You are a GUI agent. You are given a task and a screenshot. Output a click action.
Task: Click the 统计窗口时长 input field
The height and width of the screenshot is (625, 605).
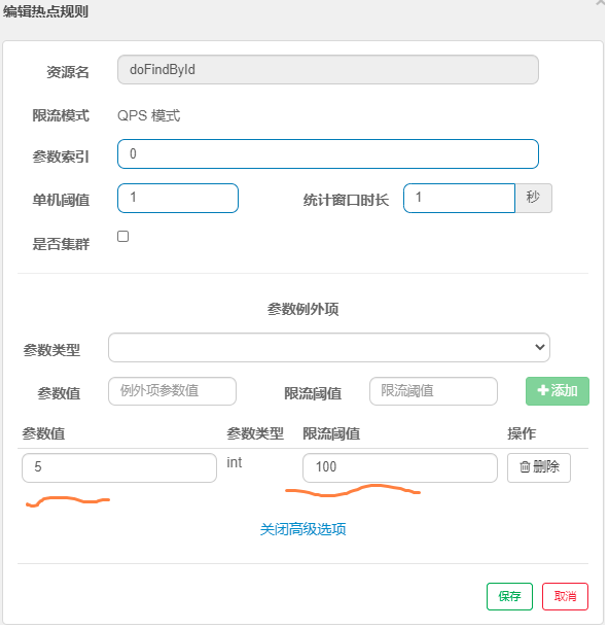[459, 198]
